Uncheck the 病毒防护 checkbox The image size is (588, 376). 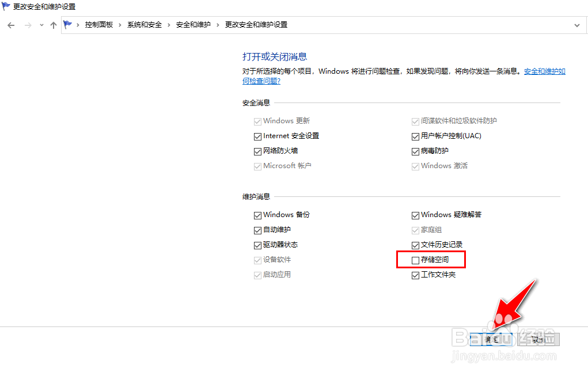415,151
